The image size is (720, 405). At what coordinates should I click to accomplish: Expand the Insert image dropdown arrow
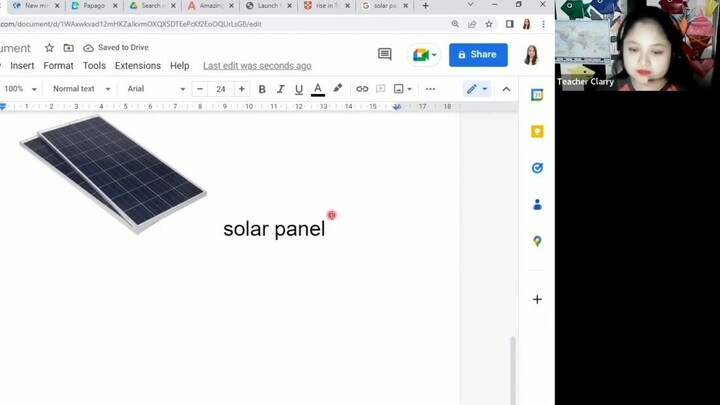pyautogui.click(x=409, y=89)
